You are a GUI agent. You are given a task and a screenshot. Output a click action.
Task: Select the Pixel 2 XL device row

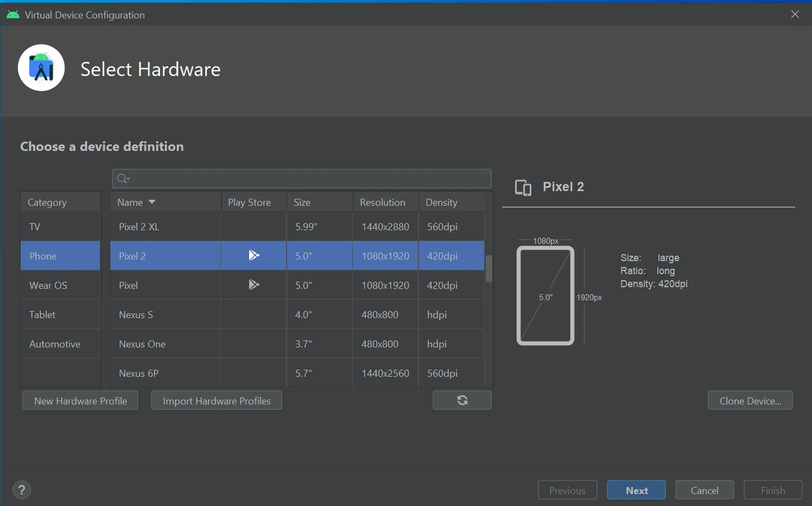click(297, 226)
